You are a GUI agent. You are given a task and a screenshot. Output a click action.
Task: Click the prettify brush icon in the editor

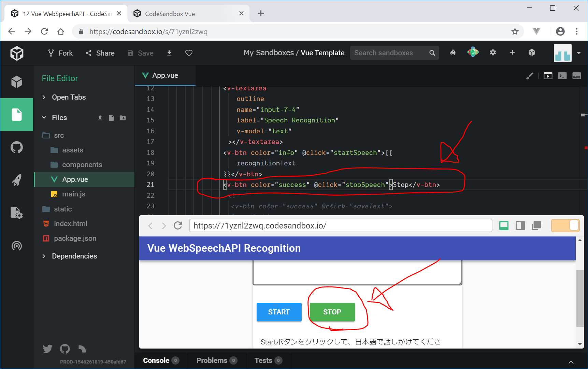tap(530, 76)
